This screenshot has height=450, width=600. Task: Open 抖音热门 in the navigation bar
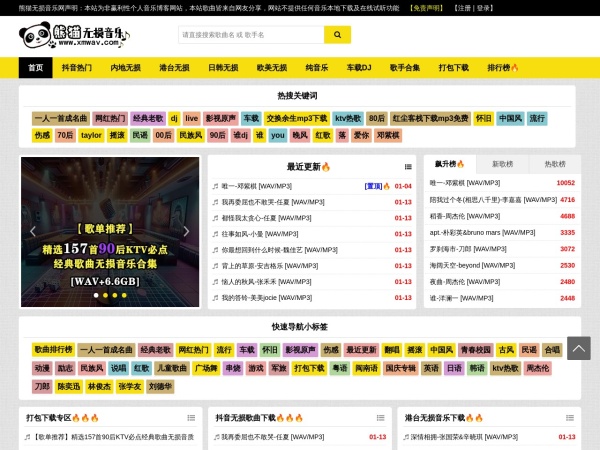pos(77,68)
